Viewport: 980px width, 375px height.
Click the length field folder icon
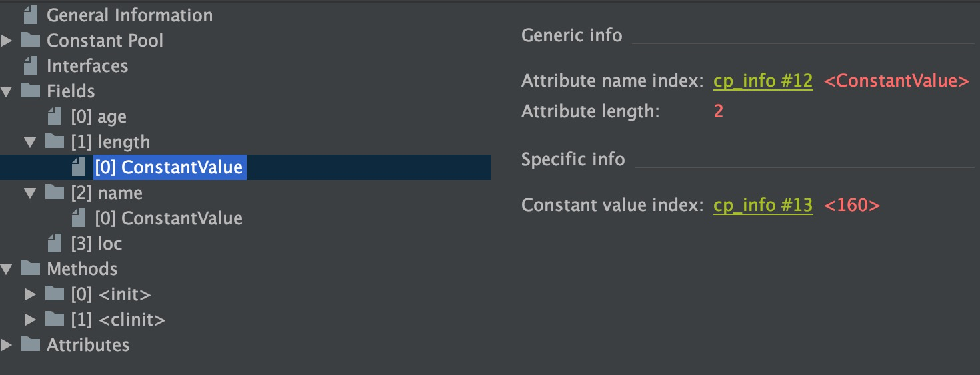pyautogui.click(x=55, y=141)
